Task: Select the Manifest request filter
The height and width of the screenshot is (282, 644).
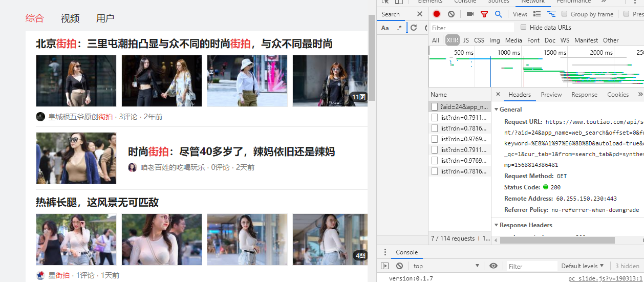Action: click(x=586, y=40)
